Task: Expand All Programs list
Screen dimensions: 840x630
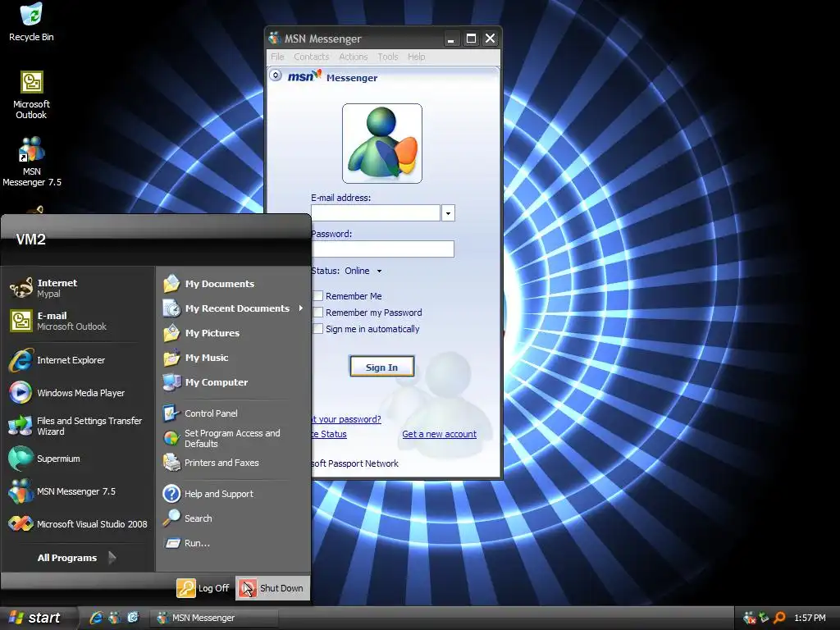Action: [77, 558]
